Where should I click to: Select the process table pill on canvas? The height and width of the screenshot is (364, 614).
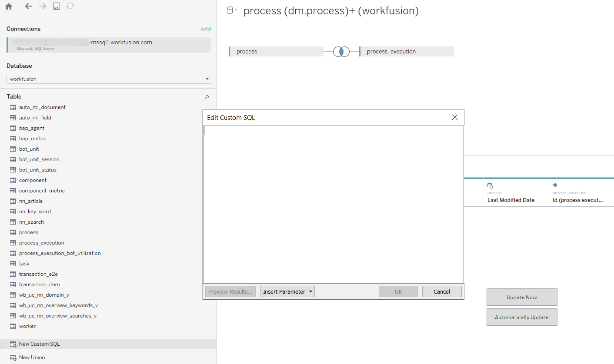[x=276, y=52]
